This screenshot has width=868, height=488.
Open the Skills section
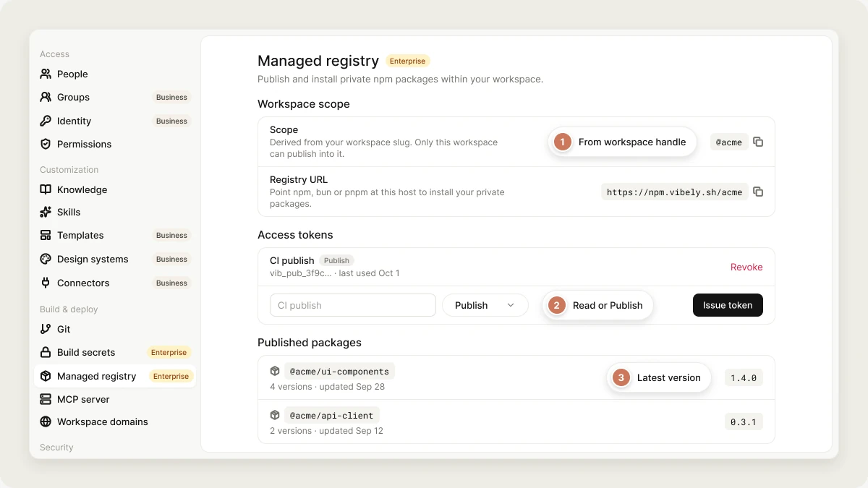pos(114,212)
